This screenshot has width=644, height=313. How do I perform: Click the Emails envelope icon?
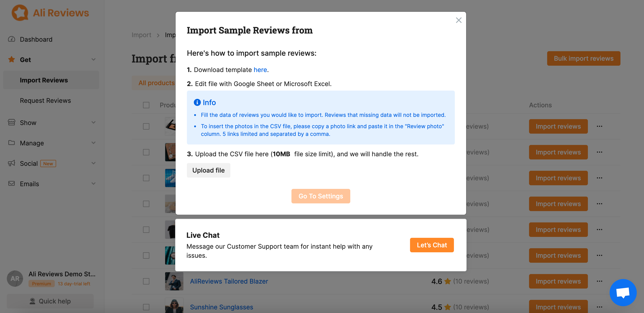click(x=12, y=183)
